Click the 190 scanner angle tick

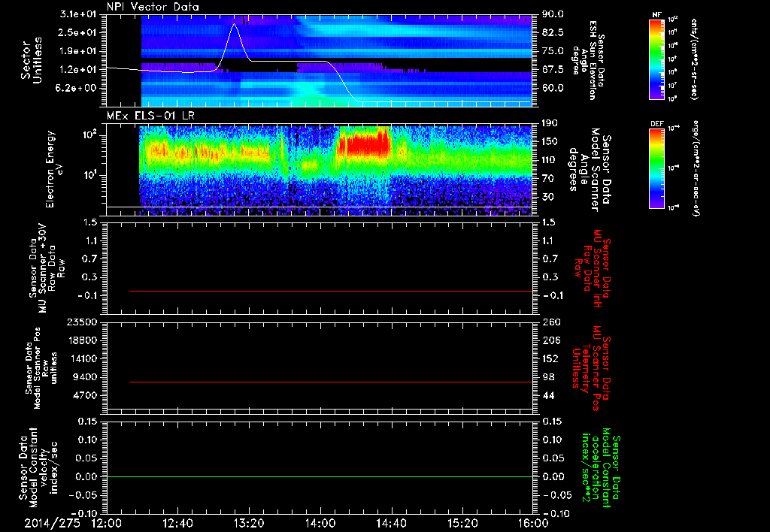click(550, 123)
